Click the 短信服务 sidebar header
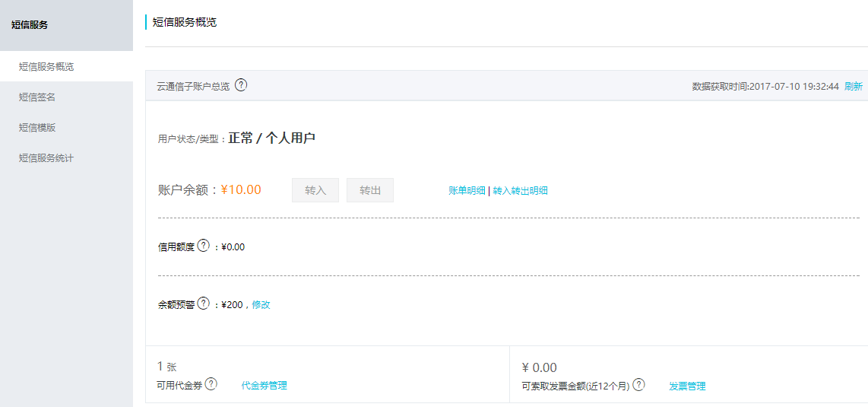Viewport: 868px width, 407px height. click(30, 25)
